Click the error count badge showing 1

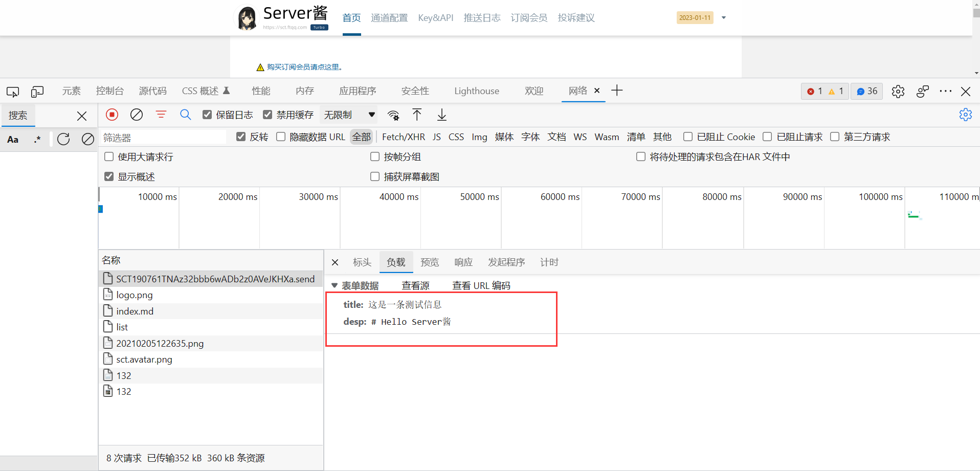coord(814,91)
